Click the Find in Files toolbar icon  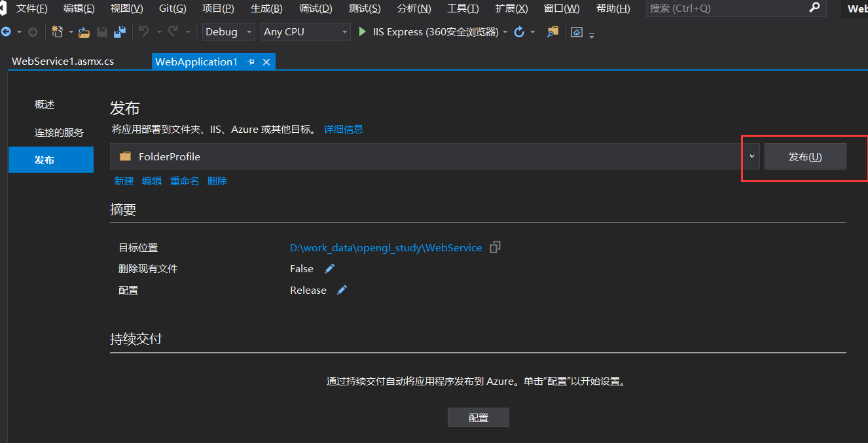pyautogui.click(x=552, y=31)
